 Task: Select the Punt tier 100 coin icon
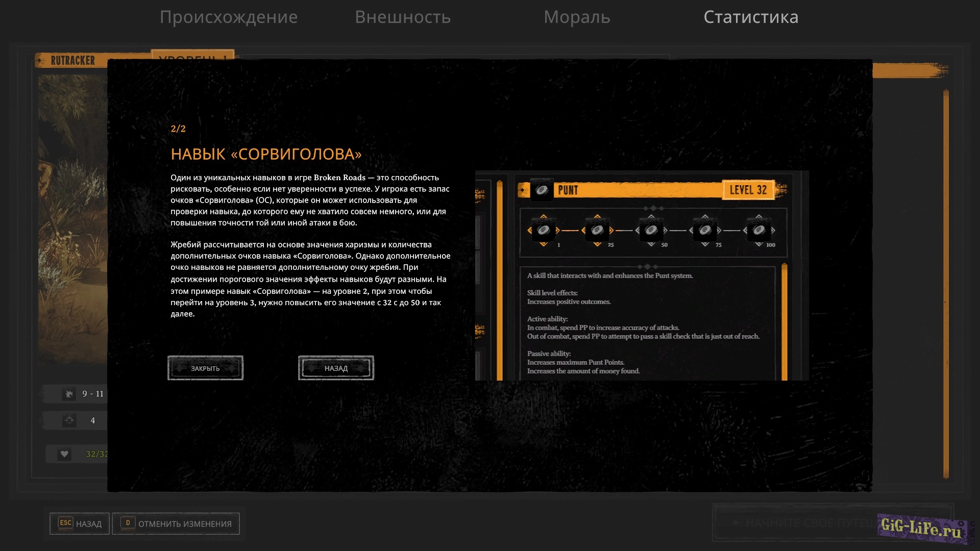point(759,230)
